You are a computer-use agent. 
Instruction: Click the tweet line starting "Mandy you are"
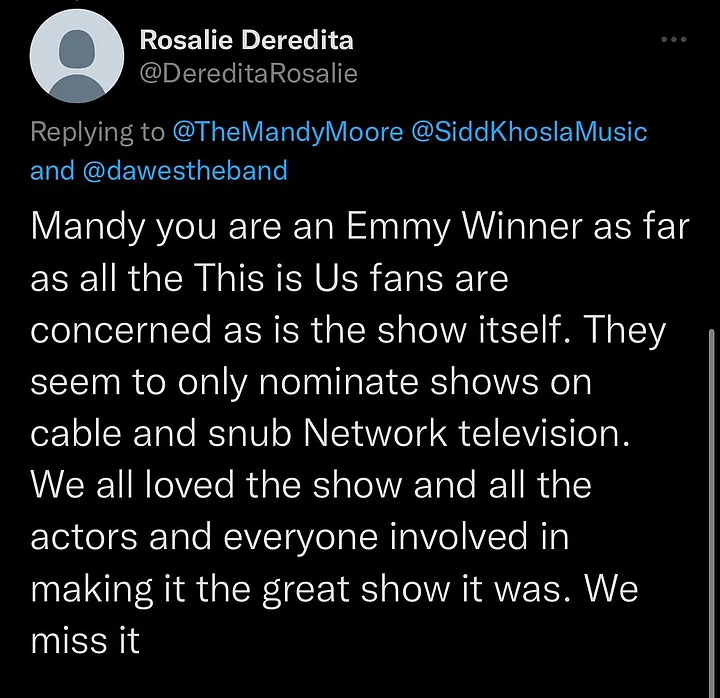pos(360,227)
